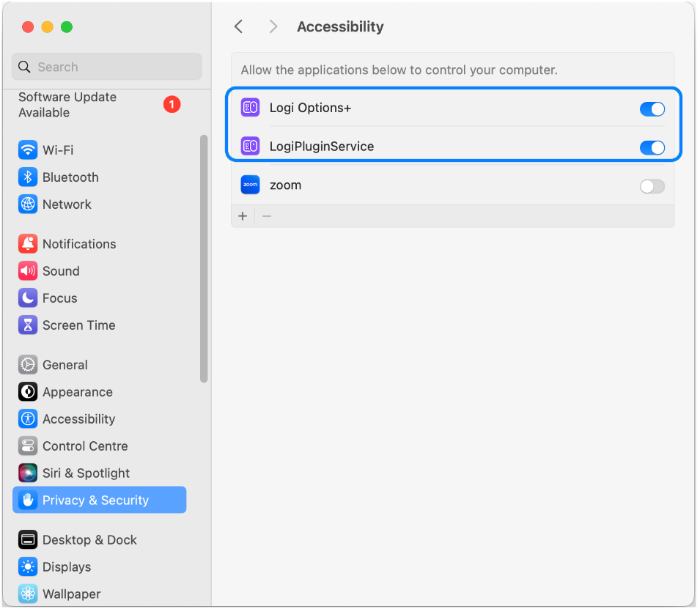Open Siri & Spotlight icon

click(x=28, y=473)
